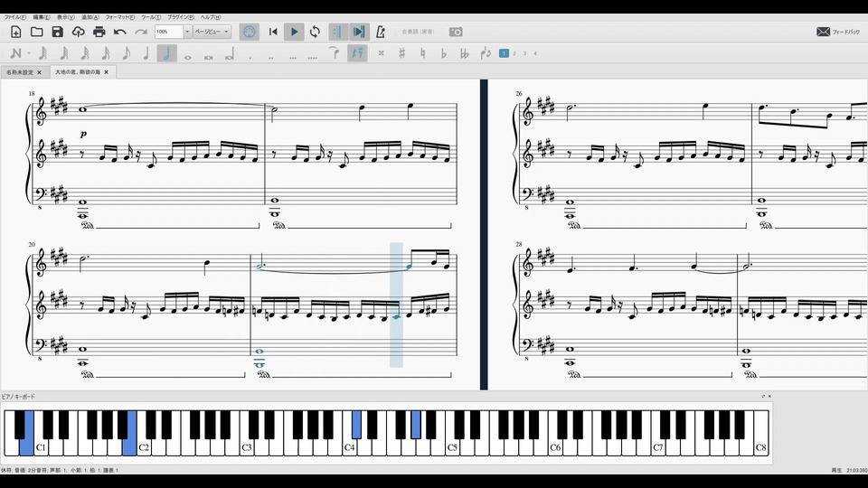Open the ページビュー view mode dropdown
The image size is (868, 488).
tap(212, 32)
